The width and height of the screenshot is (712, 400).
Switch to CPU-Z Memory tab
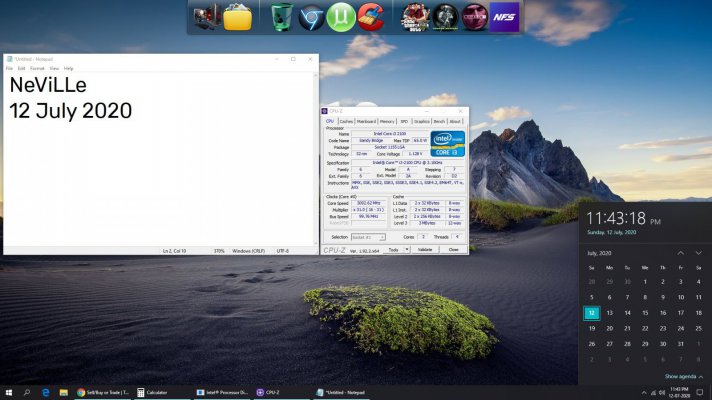pos(387,122)
